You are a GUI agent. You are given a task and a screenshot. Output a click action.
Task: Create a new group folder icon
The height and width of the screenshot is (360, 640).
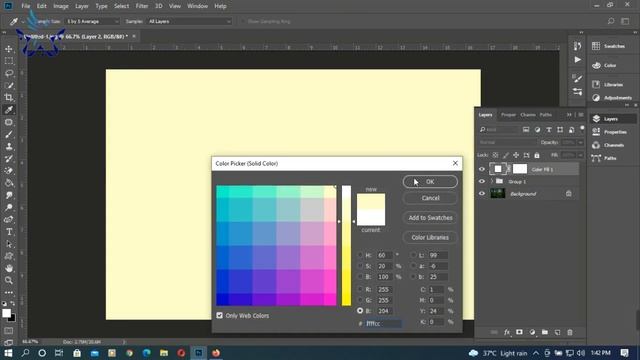[x=544, y=332]
